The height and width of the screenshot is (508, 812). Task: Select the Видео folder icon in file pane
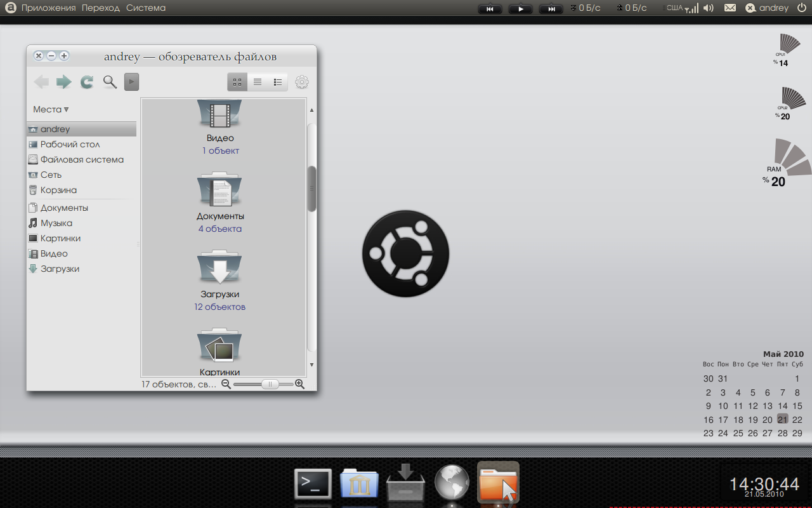coord(219,114)
